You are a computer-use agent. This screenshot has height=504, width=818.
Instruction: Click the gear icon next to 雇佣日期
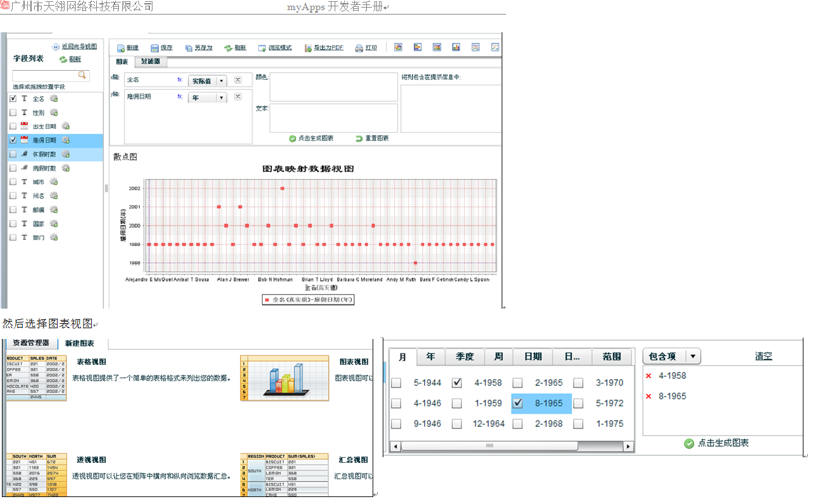tap(66, 140)
